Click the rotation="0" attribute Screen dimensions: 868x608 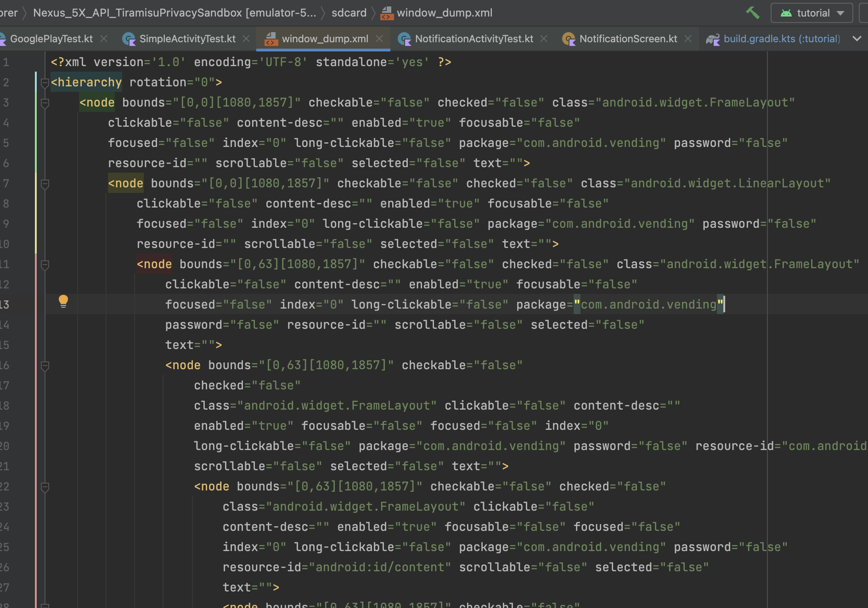(x=172, y=82)
